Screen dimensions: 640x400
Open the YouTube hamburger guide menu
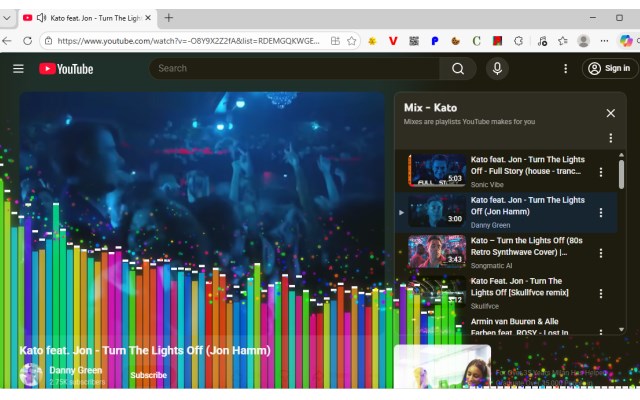(x=18, y=69)
